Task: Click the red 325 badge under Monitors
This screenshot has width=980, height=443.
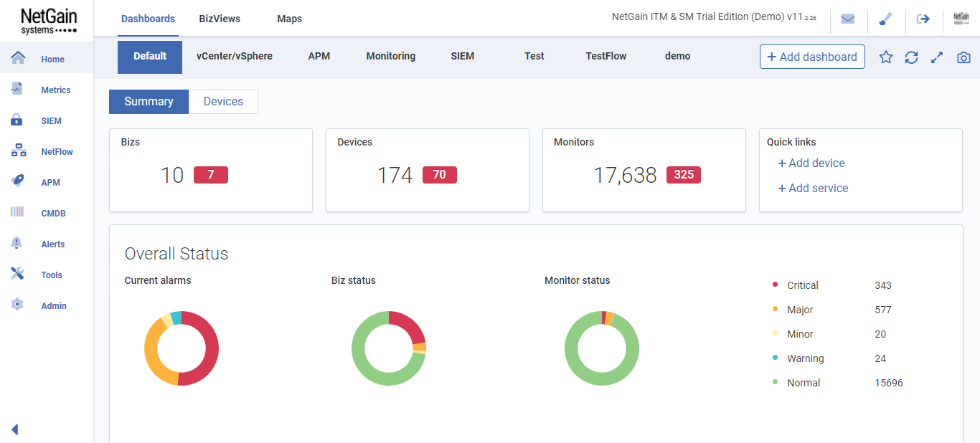Action: (684, 175)
